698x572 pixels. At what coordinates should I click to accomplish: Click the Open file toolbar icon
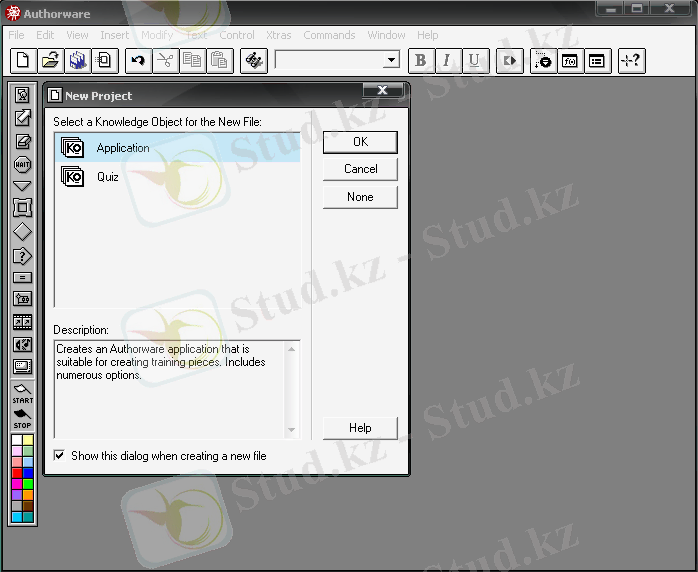50,61
